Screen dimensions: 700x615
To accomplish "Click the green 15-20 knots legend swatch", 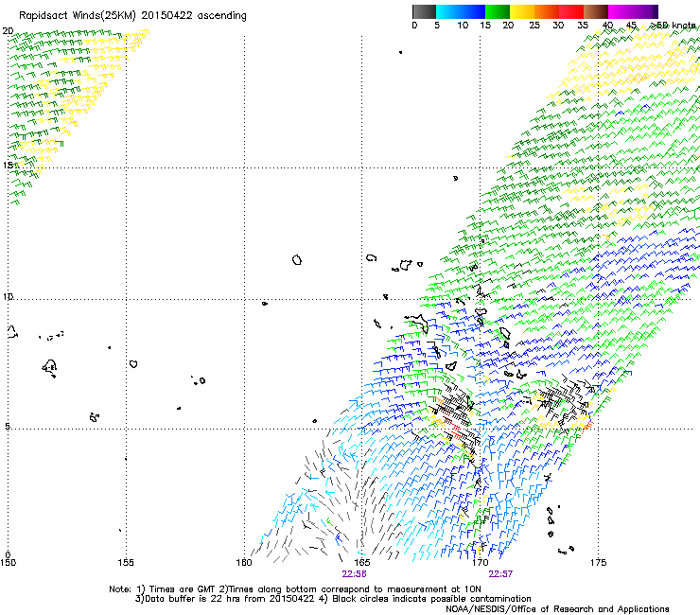I will [498, 11].
